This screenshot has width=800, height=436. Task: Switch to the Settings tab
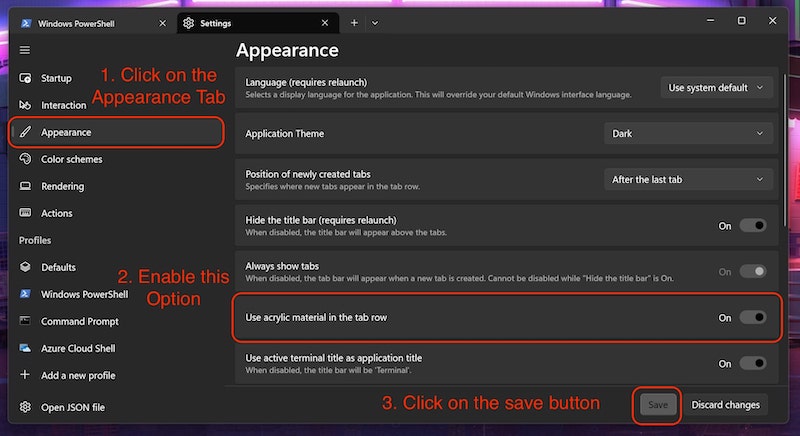[258, 23]
